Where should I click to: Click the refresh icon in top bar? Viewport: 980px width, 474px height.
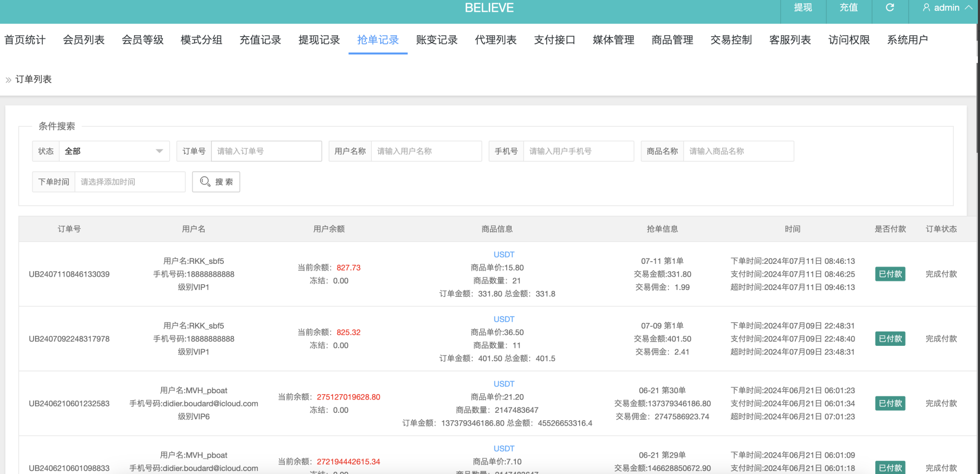(890, 7)
